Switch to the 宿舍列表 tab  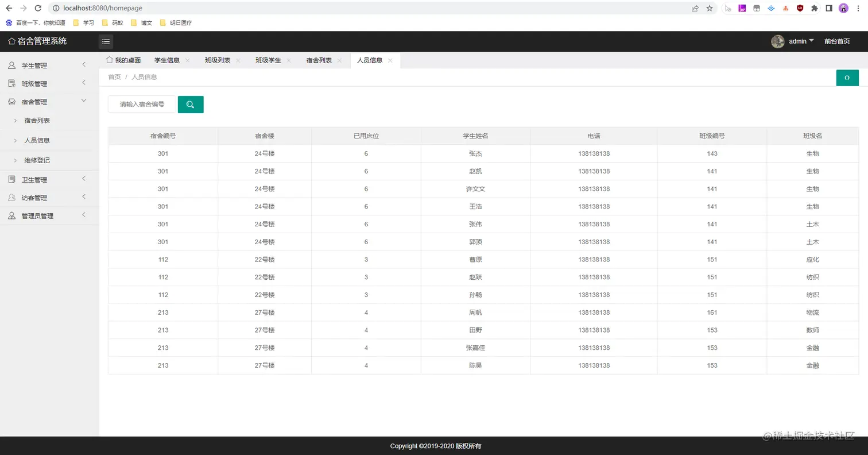(319, 60)
